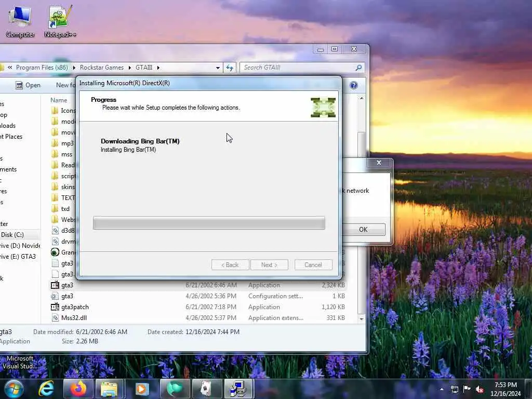Click the search magnifier icon

tap(358, 68)
